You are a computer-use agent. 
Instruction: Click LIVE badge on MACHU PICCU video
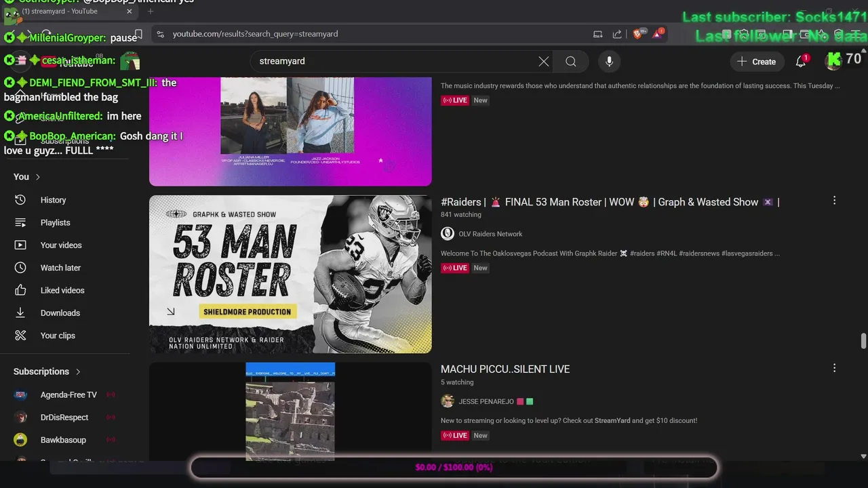click(x=455, y=435)
